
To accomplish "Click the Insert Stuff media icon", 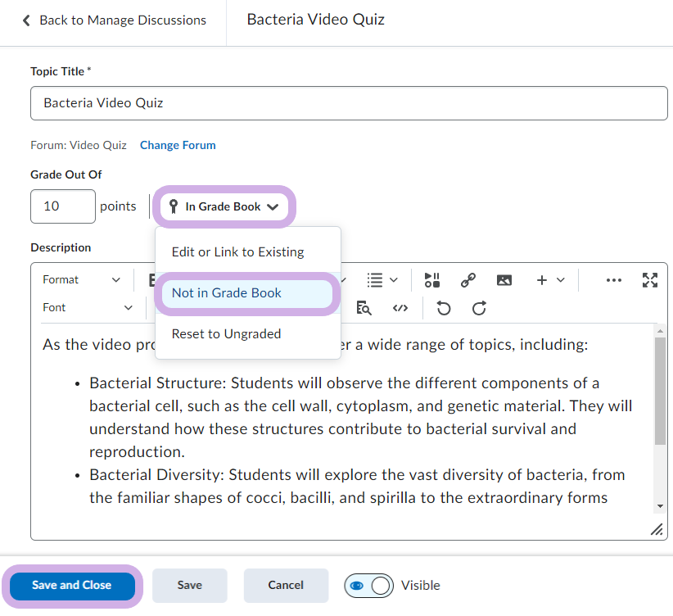I will point(432,280).
